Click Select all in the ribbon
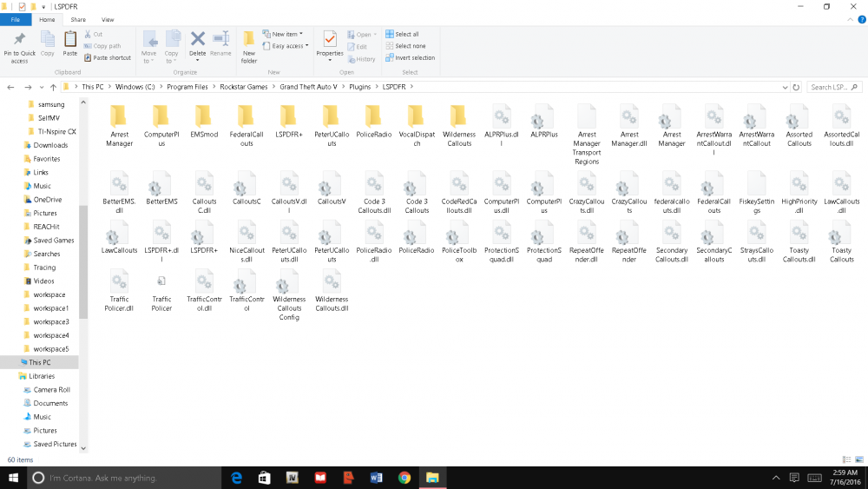The height and width of the screenshot is (489, 868). click(403, 35)
